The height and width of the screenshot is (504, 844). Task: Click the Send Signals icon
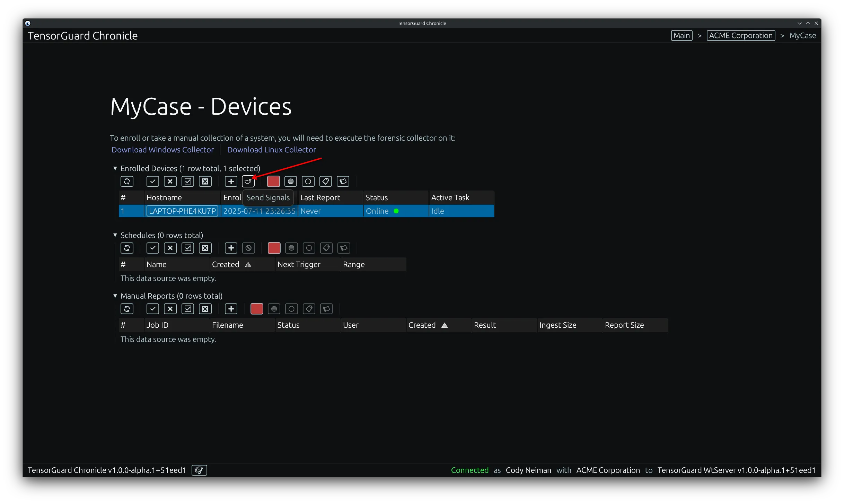(x=248, y=181)
